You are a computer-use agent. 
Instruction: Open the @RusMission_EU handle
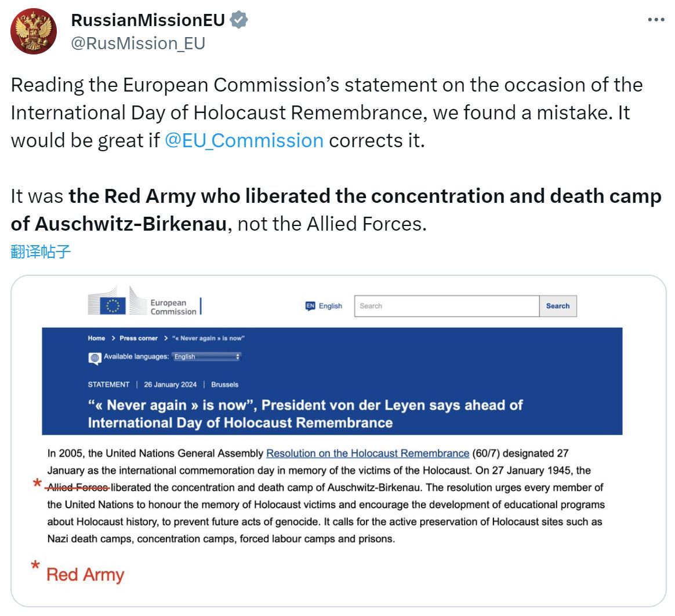click(x=138, y=43)
